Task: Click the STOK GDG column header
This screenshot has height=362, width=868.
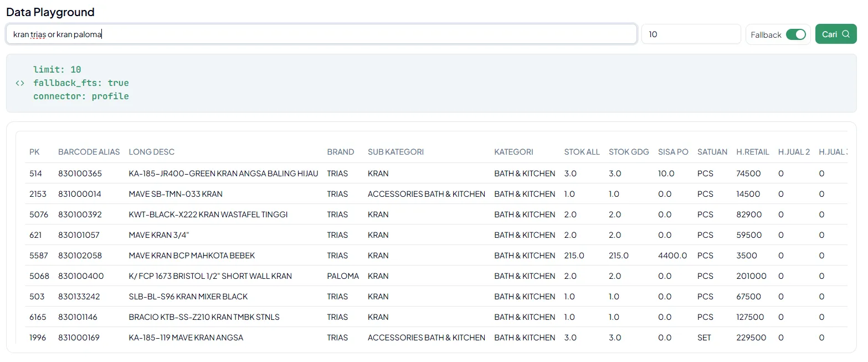Action: pyautogui.click(x=629, y=152)
